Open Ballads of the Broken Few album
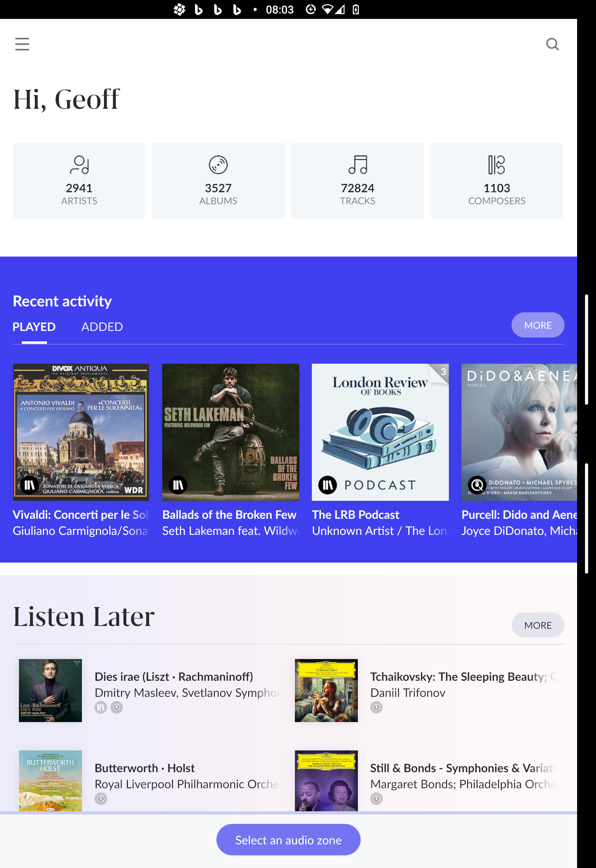This screenshot has width=596, height=868. [230, 432]
